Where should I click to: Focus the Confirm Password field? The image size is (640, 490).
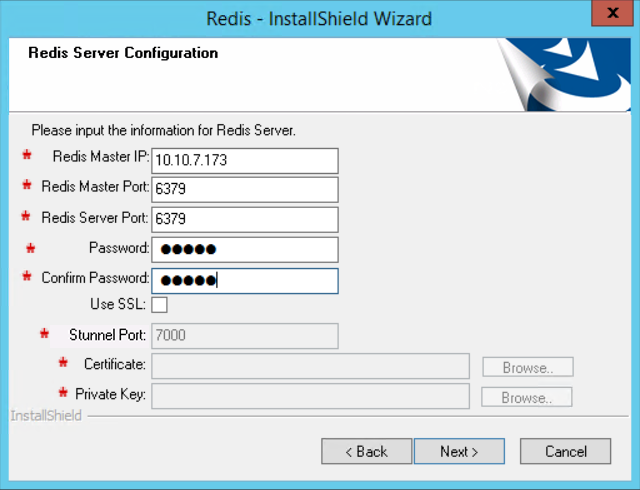(x=244, y=281)
